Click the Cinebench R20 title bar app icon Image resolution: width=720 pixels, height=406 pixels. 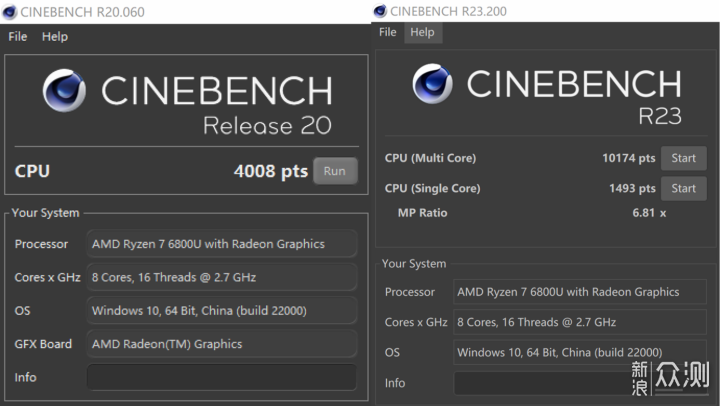(x=9, y=12)
